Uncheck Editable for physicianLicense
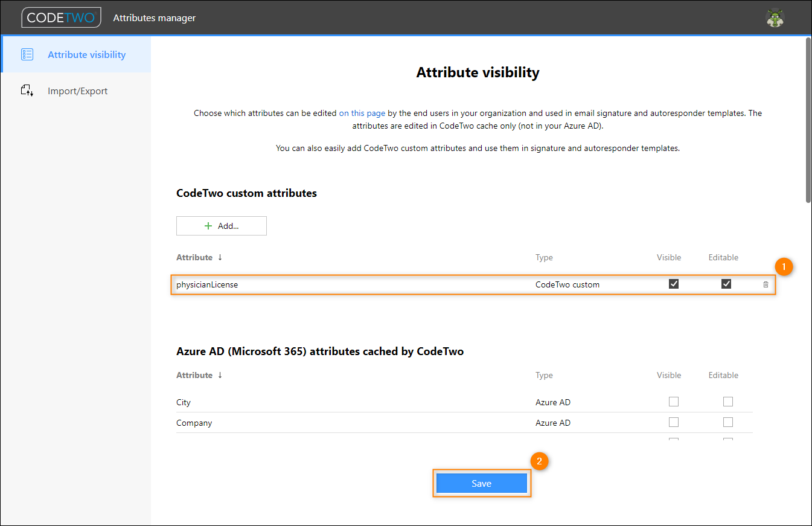Screen dimensions: 812x526 pos(726,284)
